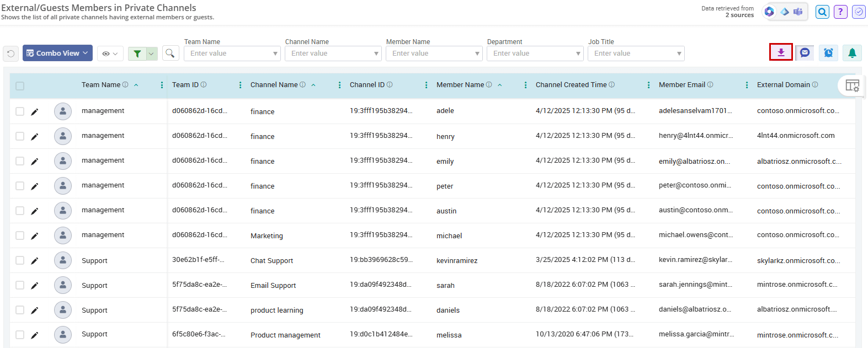Click the alarm clock schedule icon

coord(828,52)
